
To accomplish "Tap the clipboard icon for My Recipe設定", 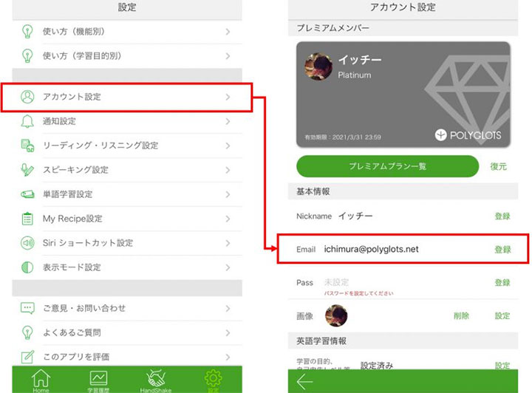I will [27, 219].
